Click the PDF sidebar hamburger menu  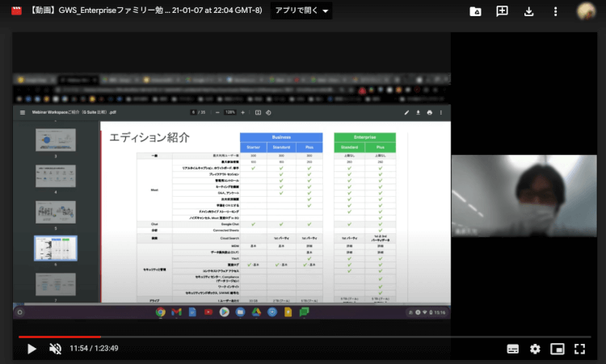pos(23,112)
